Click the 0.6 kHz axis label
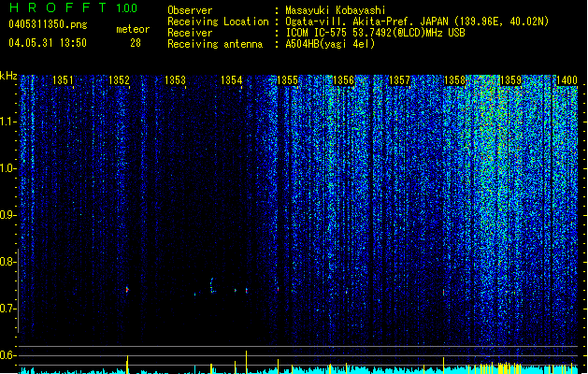 (x=8, y=355)
